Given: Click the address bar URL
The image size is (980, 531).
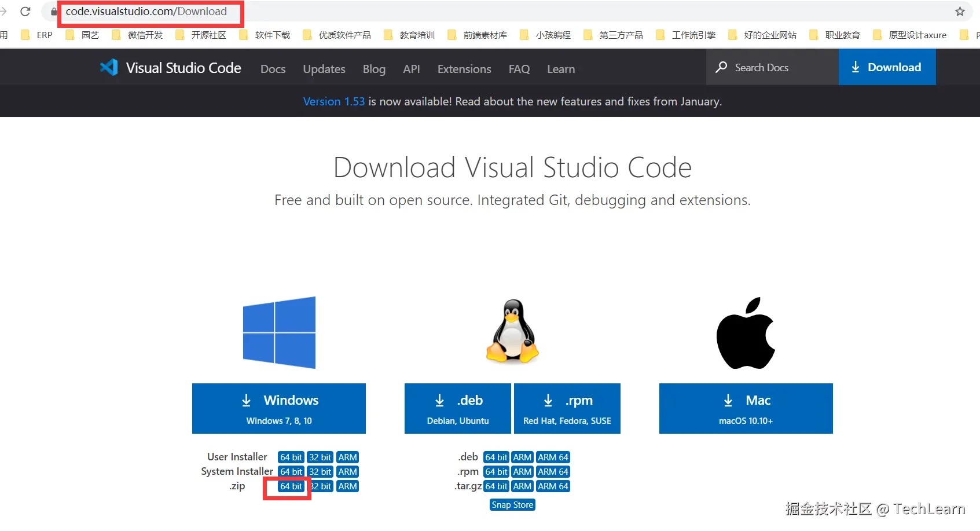Looking at the screenshot, I should pos(146,12).
